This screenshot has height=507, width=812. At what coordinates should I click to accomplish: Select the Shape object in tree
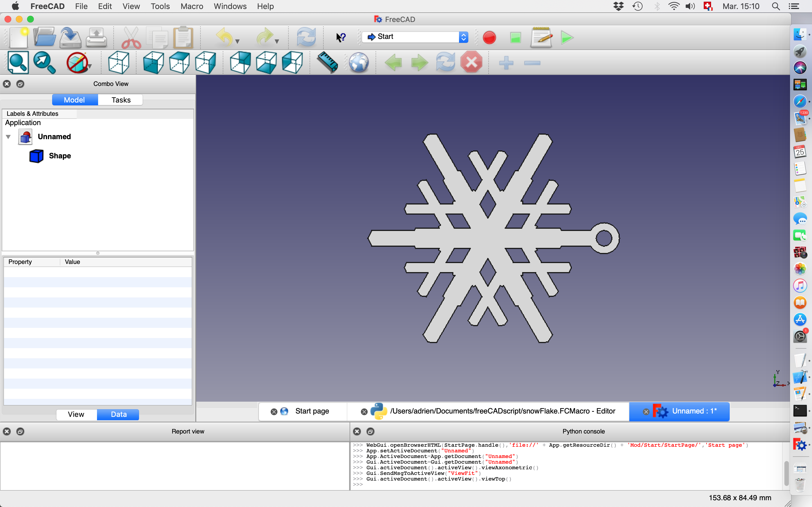click(60, 156)
